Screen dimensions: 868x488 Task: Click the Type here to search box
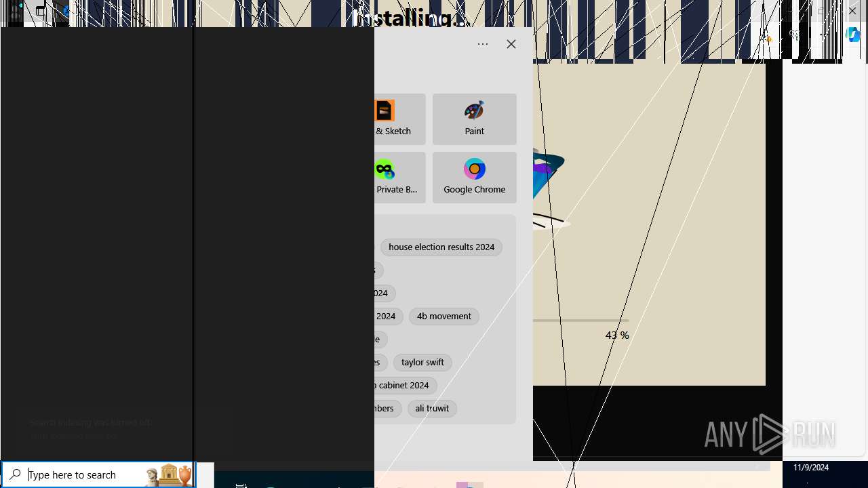[98, 474]
